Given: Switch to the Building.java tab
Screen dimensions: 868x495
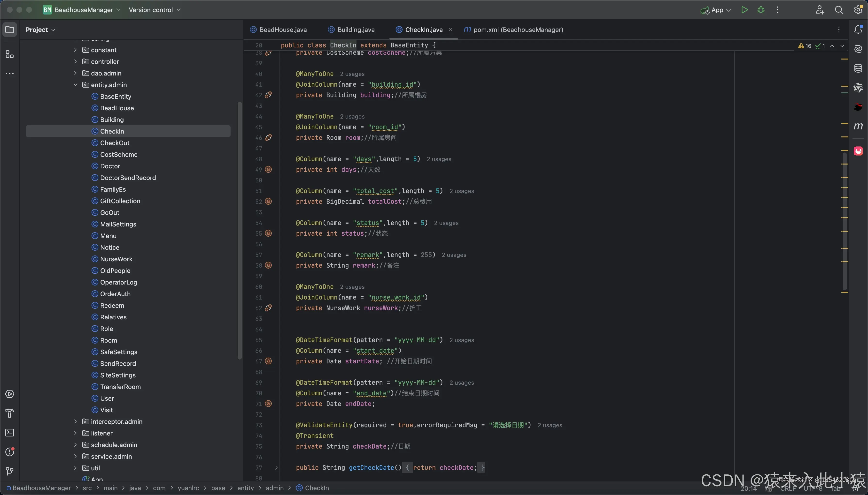Looking at the screenshot, I should (x=356, y=30).
